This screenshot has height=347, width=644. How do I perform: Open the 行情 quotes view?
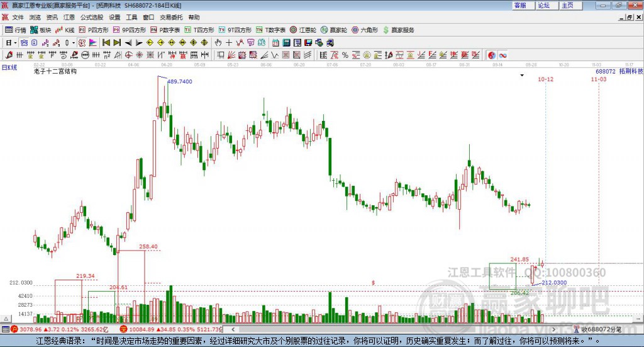(x=16, y=30)
